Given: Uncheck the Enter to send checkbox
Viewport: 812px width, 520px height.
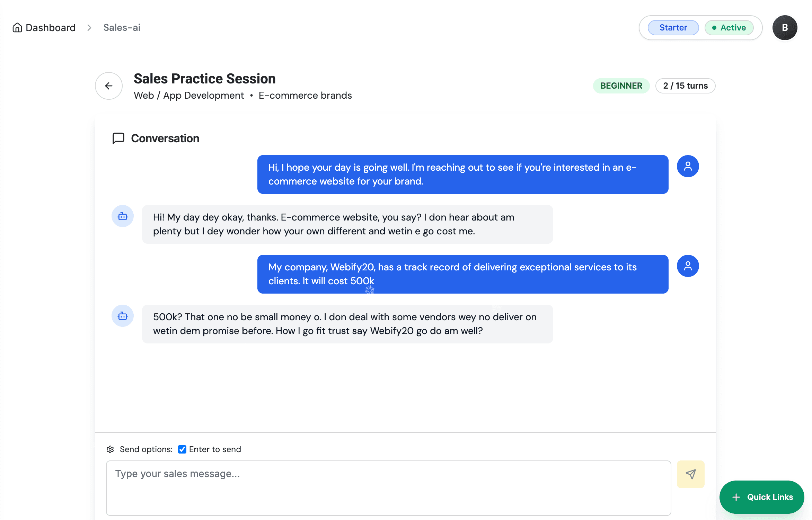Looking at the screenshot, I should (182, 449).
